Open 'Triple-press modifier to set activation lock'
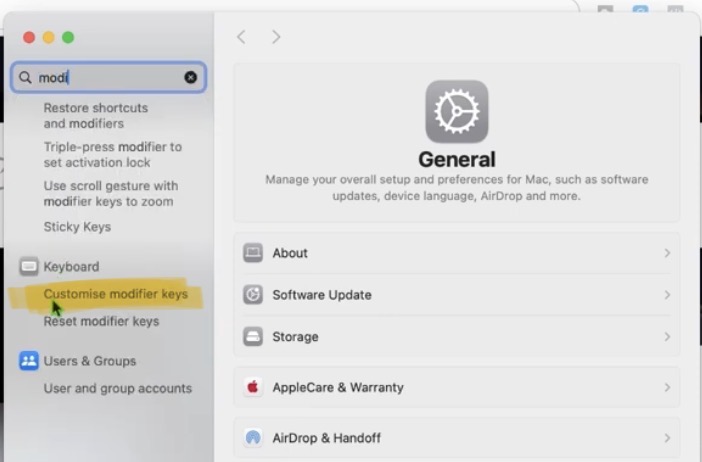 click(113, 154)
